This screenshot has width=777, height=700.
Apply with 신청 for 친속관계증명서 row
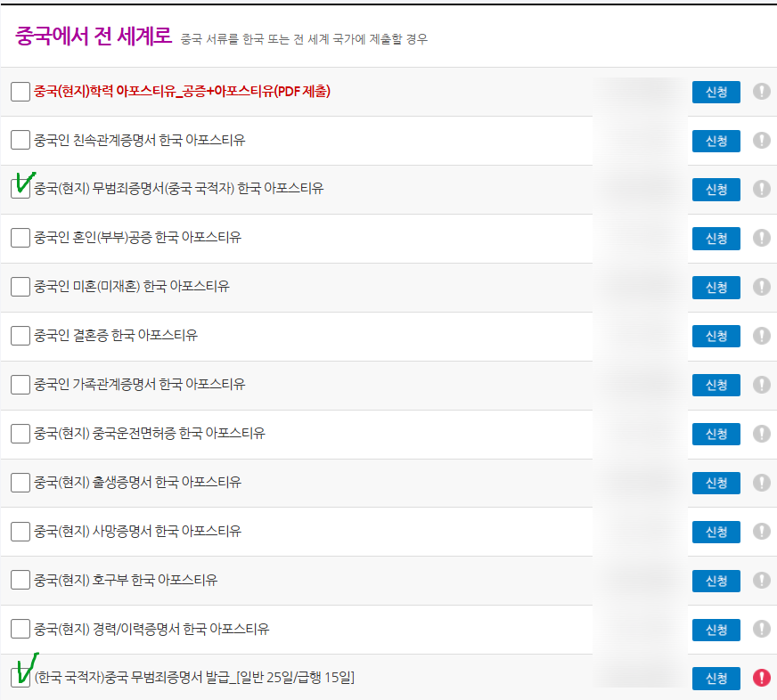(716, 142)
